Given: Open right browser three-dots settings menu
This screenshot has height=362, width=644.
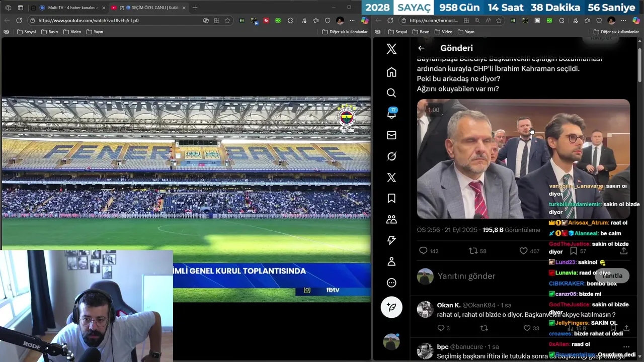Looking at the screenshot, I should pyautogui.click(x=624, y=20).
